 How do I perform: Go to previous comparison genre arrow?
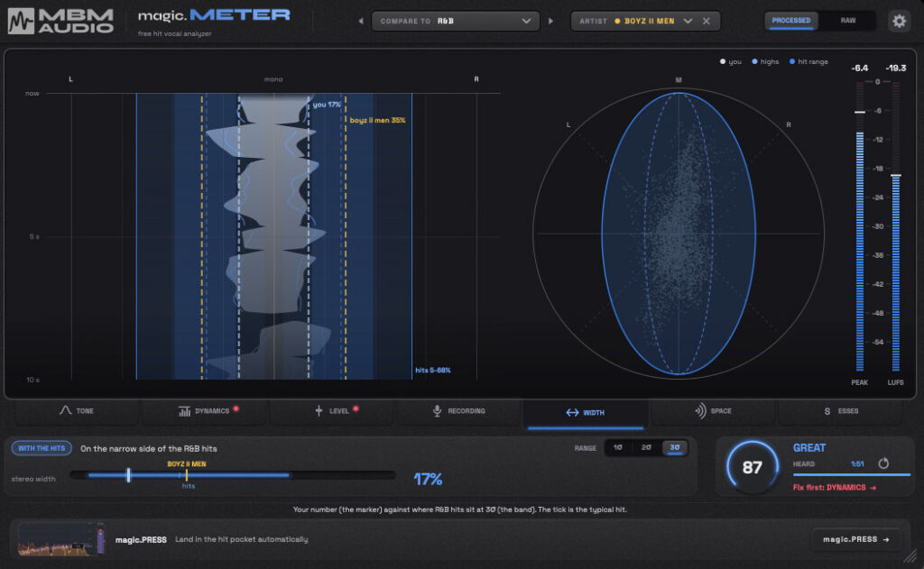point(361,22)
